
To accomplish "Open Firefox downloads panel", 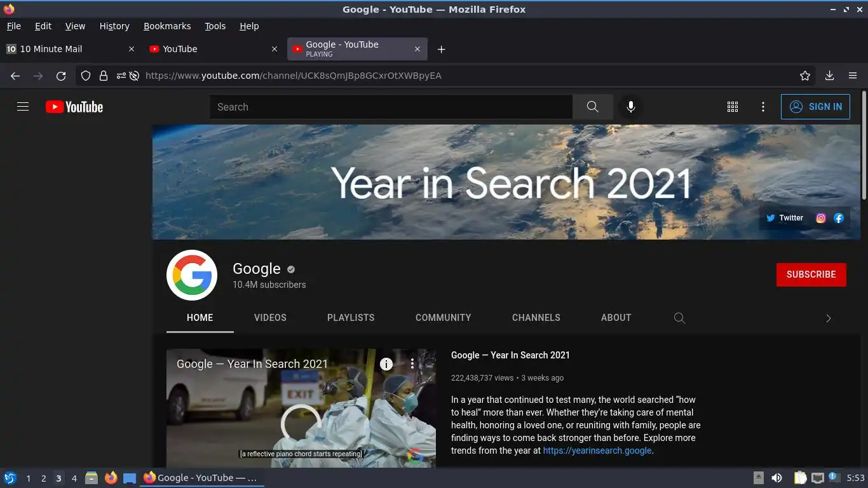I will [829, 76].
